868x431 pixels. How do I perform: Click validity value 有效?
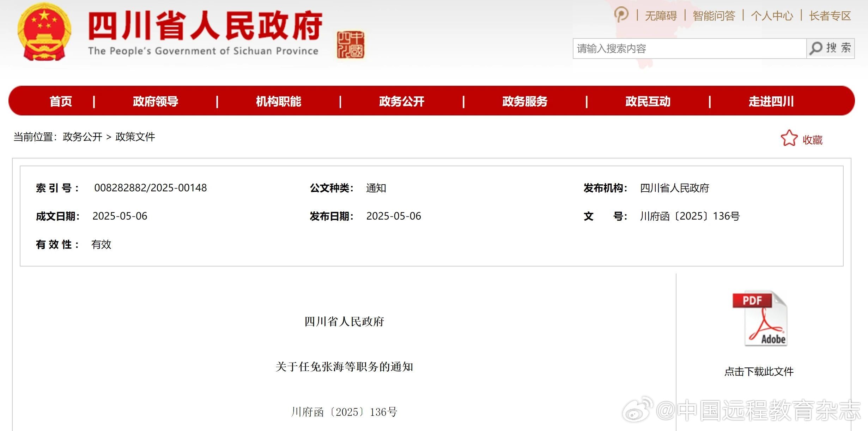pos(101,244)
